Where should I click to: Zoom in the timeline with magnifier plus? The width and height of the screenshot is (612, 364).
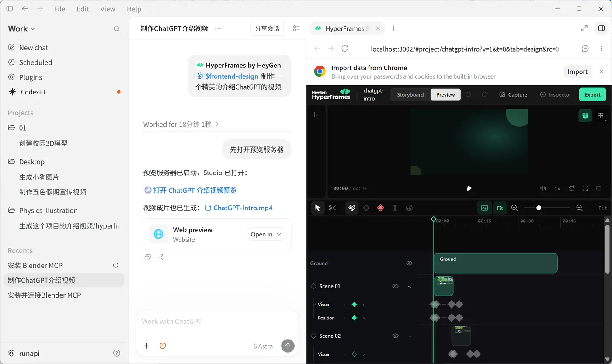pos(579,208)
